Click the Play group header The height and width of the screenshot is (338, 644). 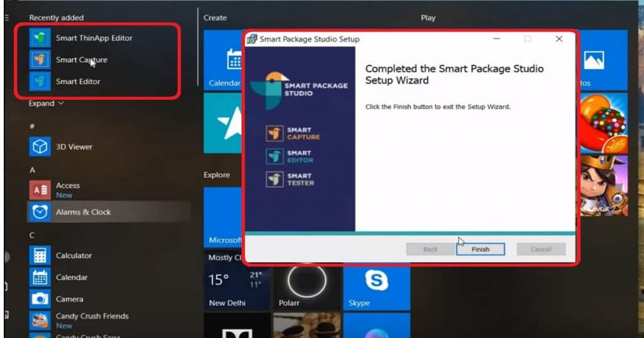[x=428, y=18]
